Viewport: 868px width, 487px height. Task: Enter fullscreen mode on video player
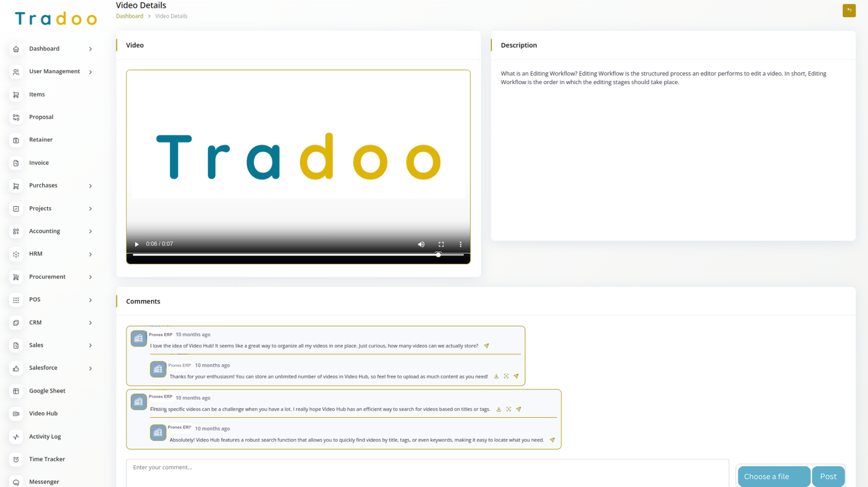pyautogui.click(x=441, y=244)
